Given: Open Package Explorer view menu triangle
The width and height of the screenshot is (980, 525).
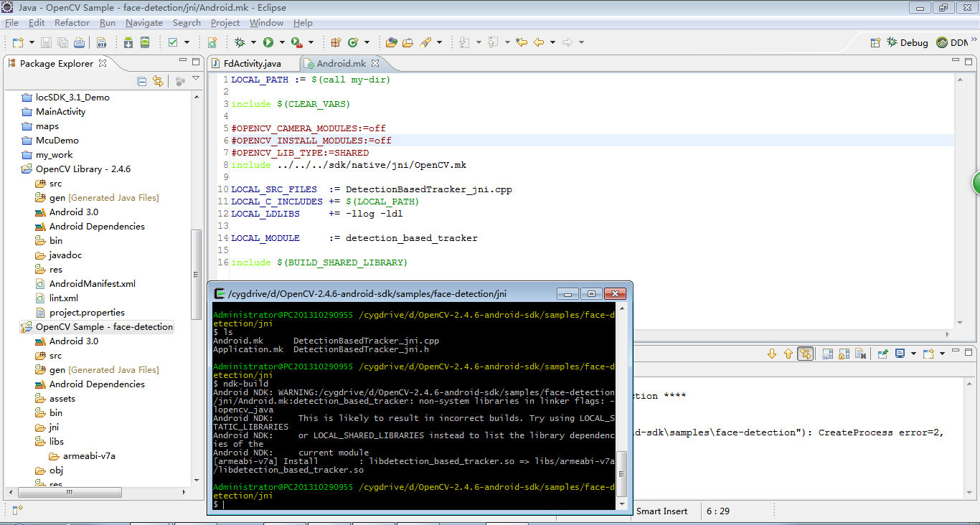Looking at the screenshot, I should (x=196, y=78).
